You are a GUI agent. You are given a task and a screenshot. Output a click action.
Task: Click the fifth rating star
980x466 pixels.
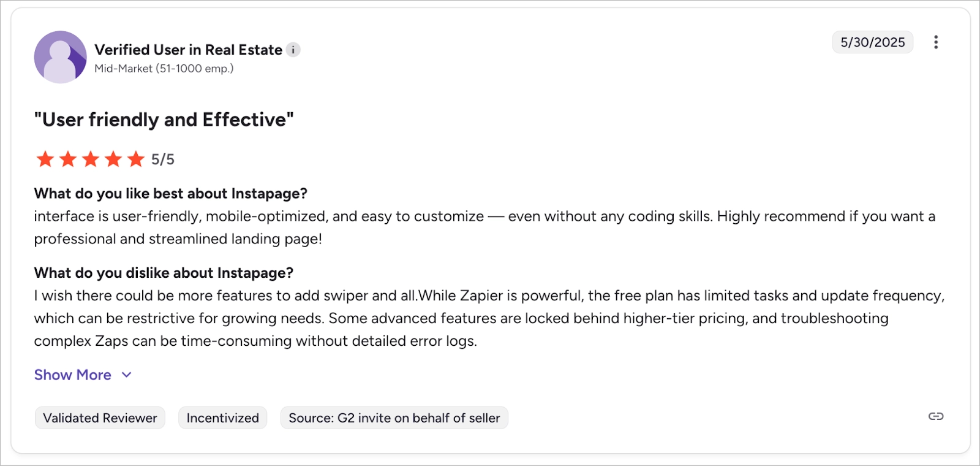(x=135, y=159)
